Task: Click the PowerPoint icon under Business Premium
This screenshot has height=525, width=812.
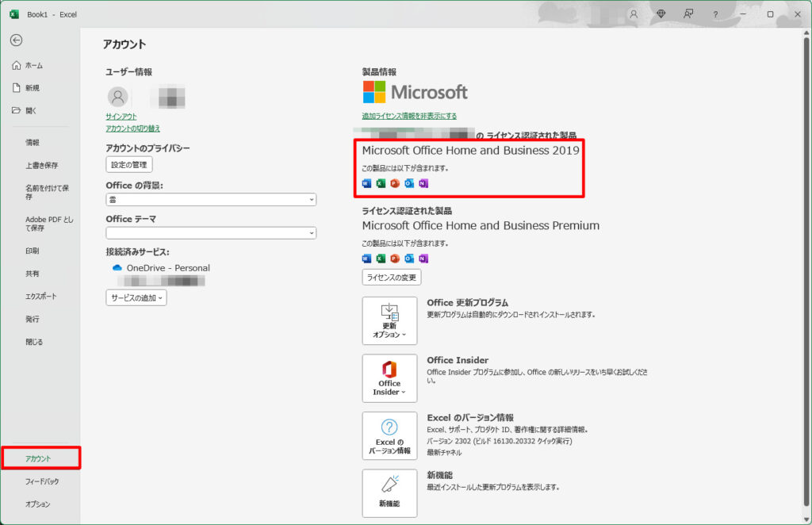Action: [395, 259]
